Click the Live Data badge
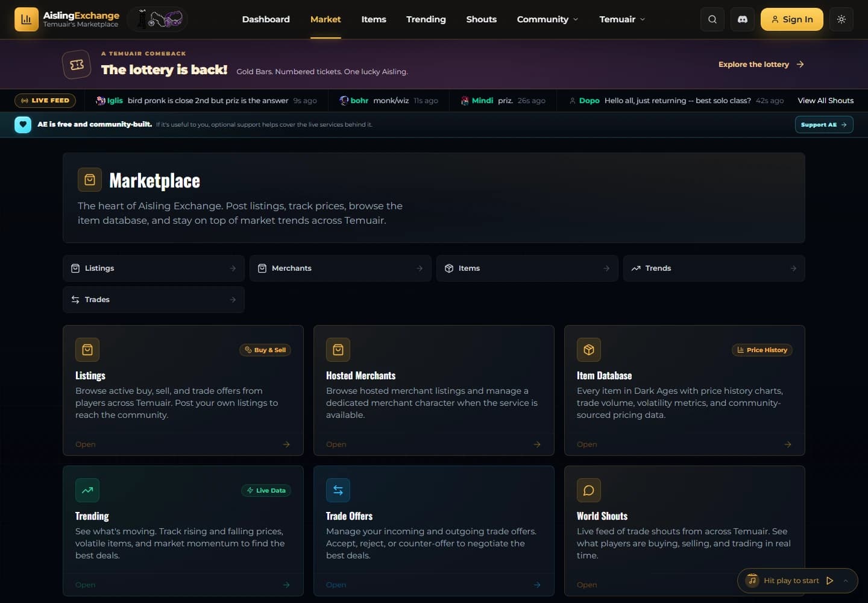This screenshot has height=603, width=868. point(266,490)
